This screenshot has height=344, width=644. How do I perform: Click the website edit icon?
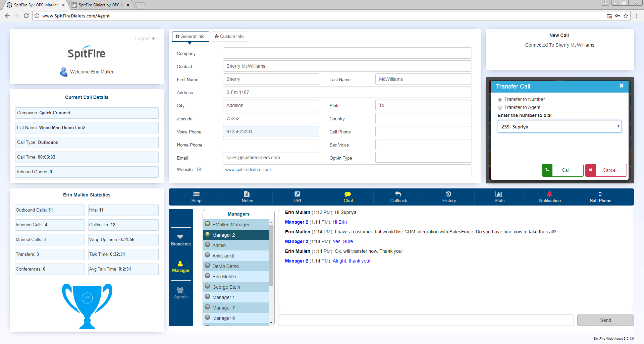(x=199, y=169)
